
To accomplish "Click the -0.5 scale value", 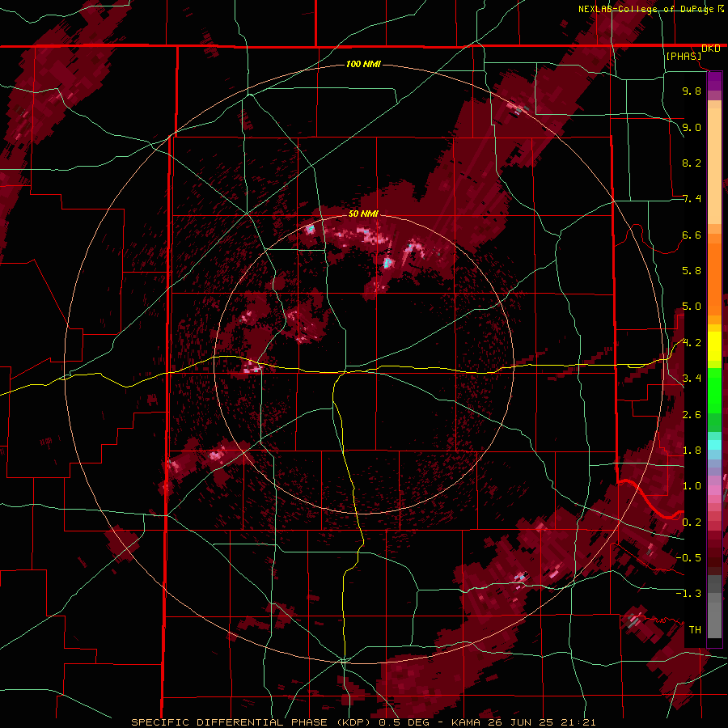I will (x=688, y=558).
